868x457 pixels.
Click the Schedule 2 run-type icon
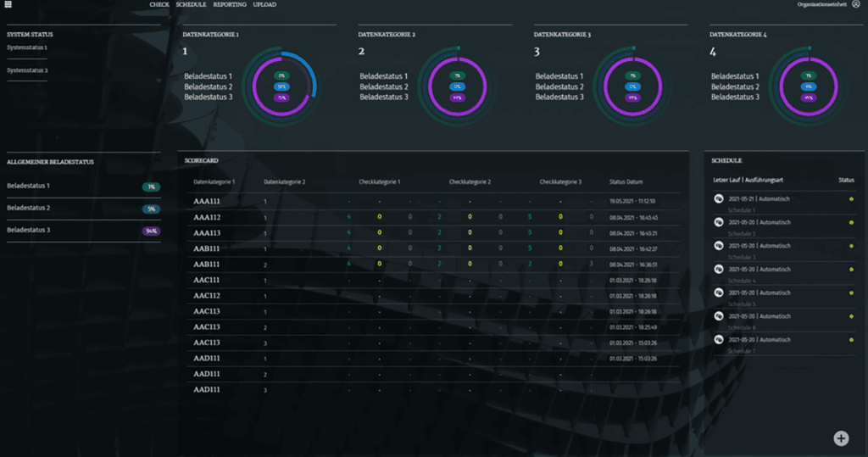pyautogui.click(x=719, y=222)
